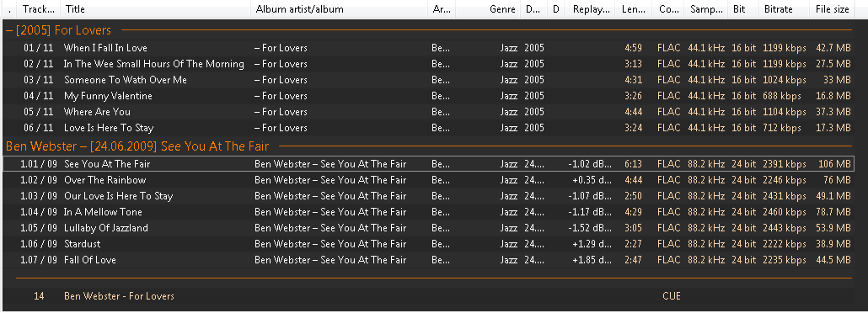Select track Stardust
Image resolution: width=868 pixels, height=313 pixels.
coord(82,244)
